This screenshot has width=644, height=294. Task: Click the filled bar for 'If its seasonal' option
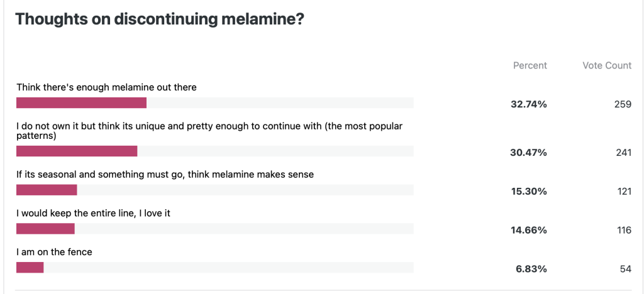tap(47, 190)
